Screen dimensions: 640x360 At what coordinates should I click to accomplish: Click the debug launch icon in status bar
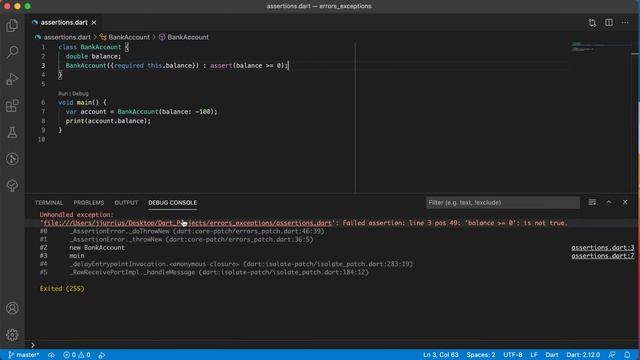(102, 355)
